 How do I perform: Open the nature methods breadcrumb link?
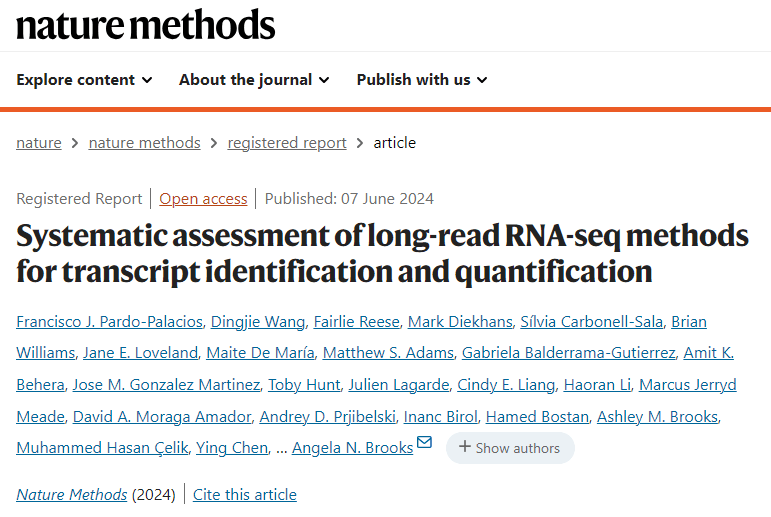click(145, 143)
